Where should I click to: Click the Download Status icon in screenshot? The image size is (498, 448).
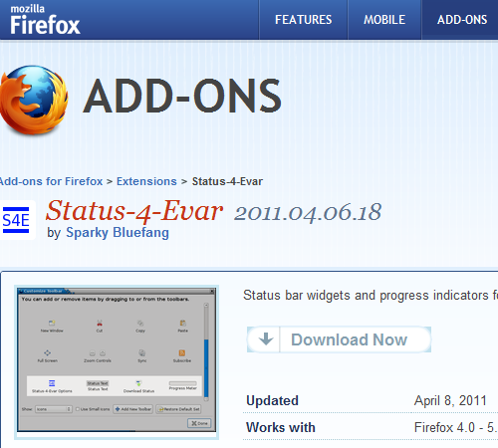point(138,383)
